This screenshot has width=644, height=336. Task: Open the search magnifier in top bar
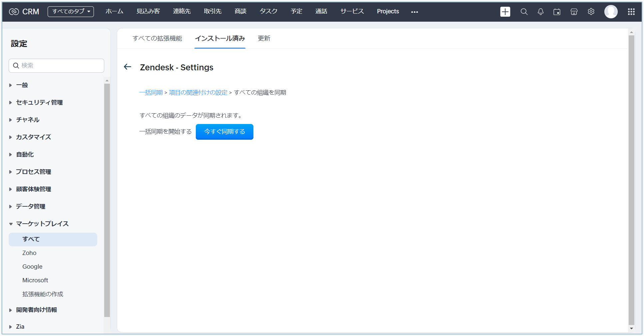click(x=524, y=12)
